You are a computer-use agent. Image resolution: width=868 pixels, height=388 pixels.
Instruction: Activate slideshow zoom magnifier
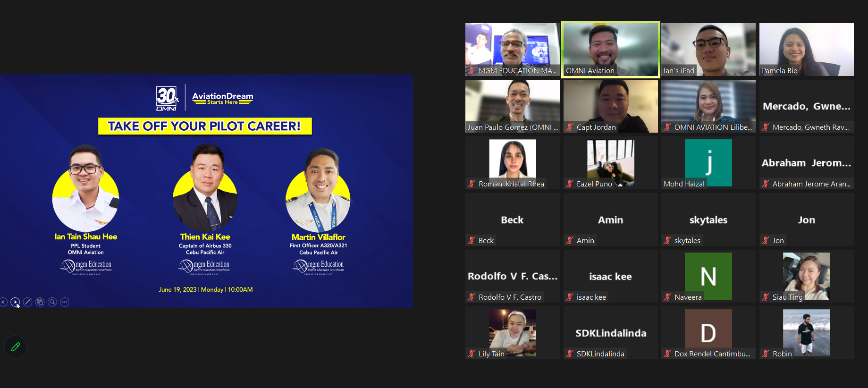52,302
